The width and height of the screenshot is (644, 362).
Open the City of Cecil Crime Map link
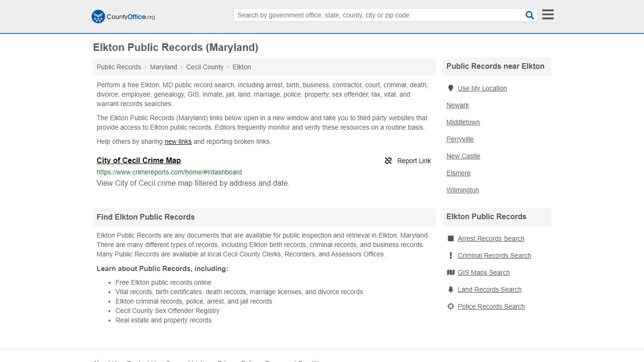tap(139, 160)
